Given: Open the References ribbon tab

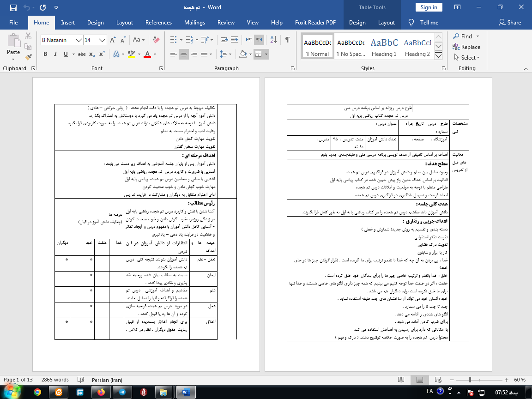Looking at the screenshot, I should (x=158, y=23).
